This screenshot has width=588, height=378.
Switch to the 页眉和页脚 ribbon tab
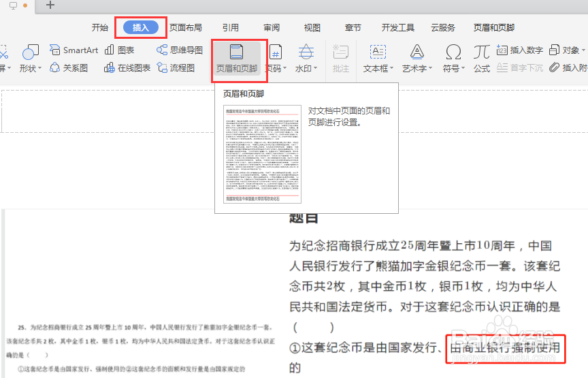point(494,28)
